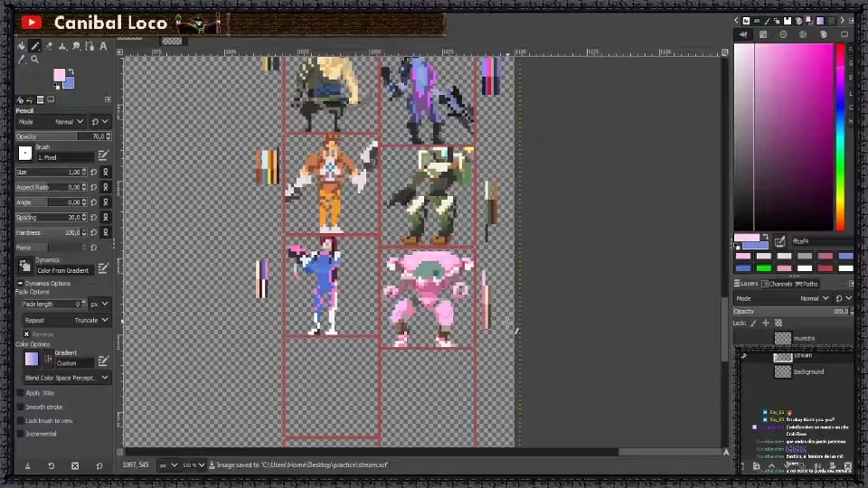This screenshot has height=488, width=868.
Task: Reset toolbox colors to default black and white
Action: 56,86
